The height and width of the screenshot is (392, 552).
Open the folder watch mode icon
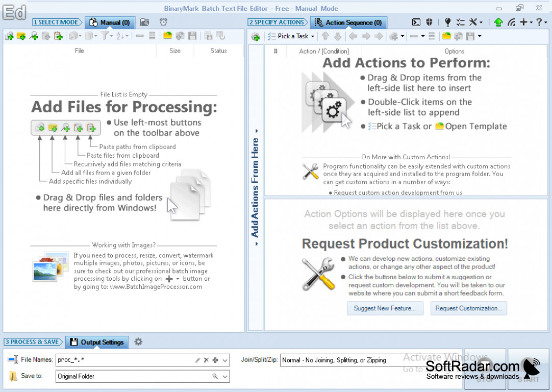pos(145,22)
